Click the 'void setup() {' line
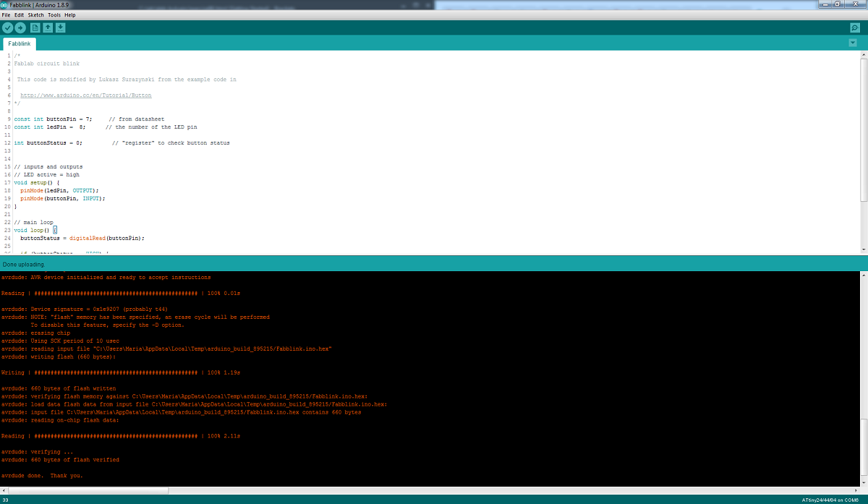The width and height of the screenshot is (868, 504). tap(37, 182)
